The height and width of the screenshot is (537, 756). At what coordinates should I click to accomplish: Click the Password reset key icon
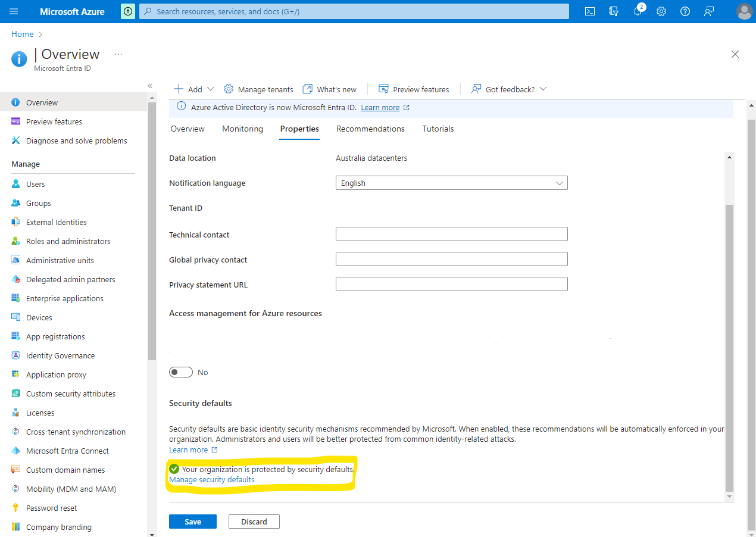coord(16,508)
